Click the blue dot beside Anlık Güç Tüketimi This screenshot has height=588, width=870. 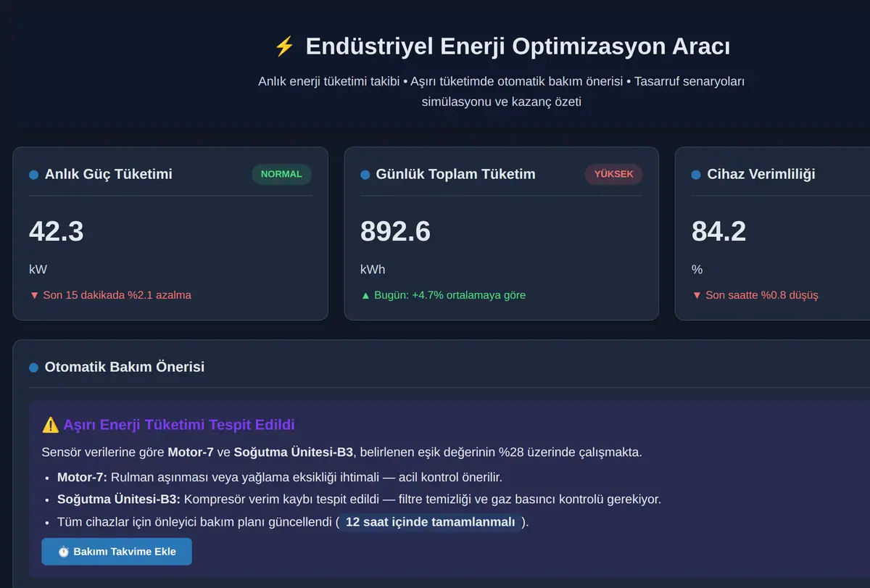click(33, 175)
